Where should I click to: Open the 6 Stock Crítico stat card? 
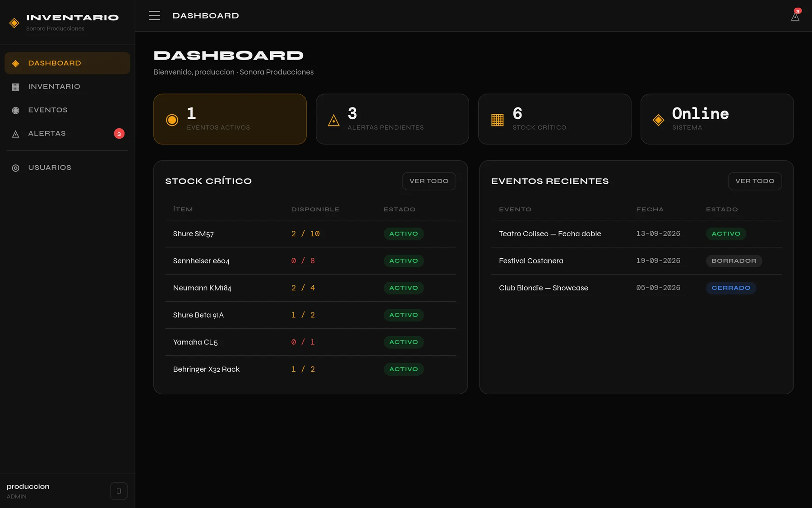pyautogui.click(x=555, y=119)
